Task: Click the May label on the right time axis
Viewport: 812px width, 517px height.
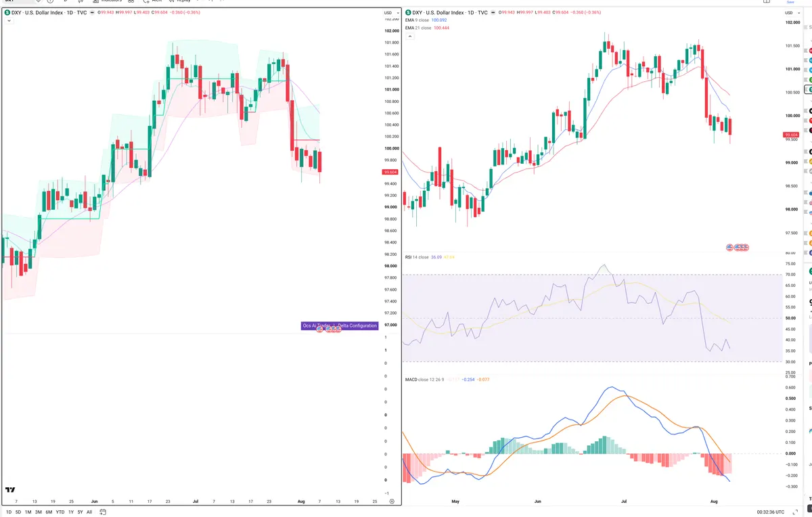Action: pyautogui.click(x=455, y=501)
